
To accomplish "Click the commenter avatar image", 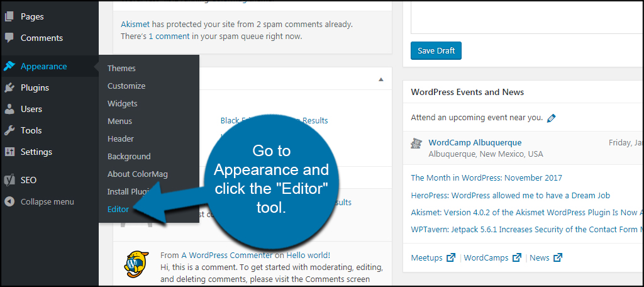I will click(136, 264).
